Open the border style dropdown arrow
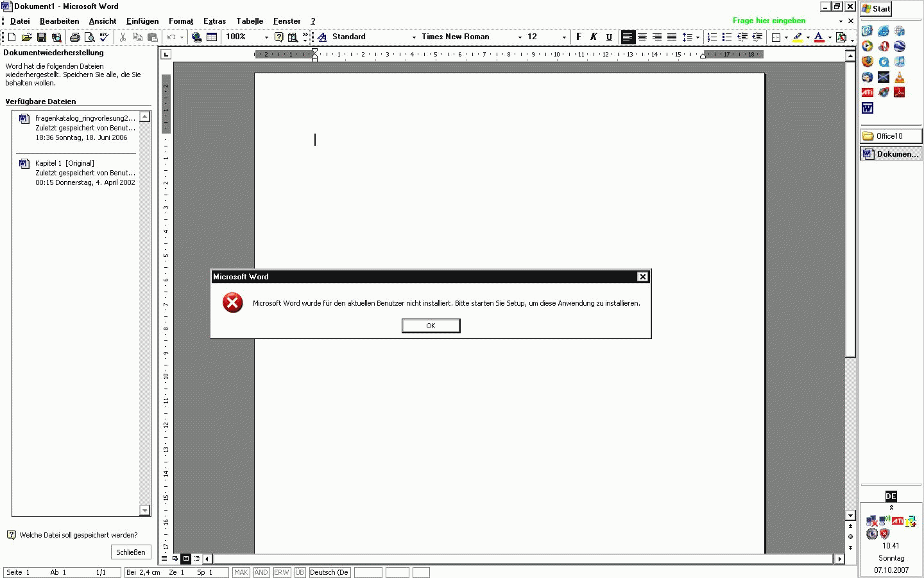The image size is (924, 578). (786, 37)
